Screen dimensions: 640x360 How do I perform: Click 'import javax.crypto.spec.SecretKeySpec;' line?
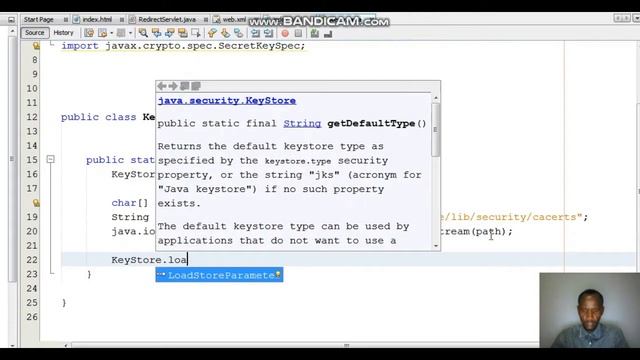coord(183,46)
